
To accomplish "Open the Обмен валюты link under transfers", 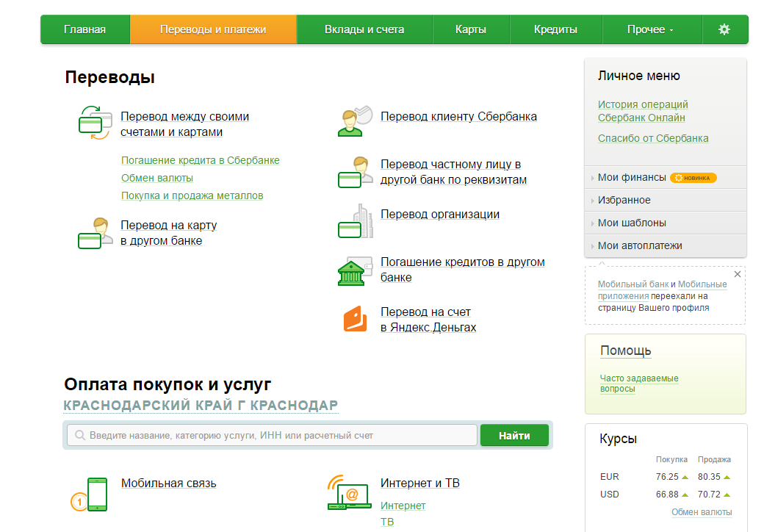I will [157, 178].
